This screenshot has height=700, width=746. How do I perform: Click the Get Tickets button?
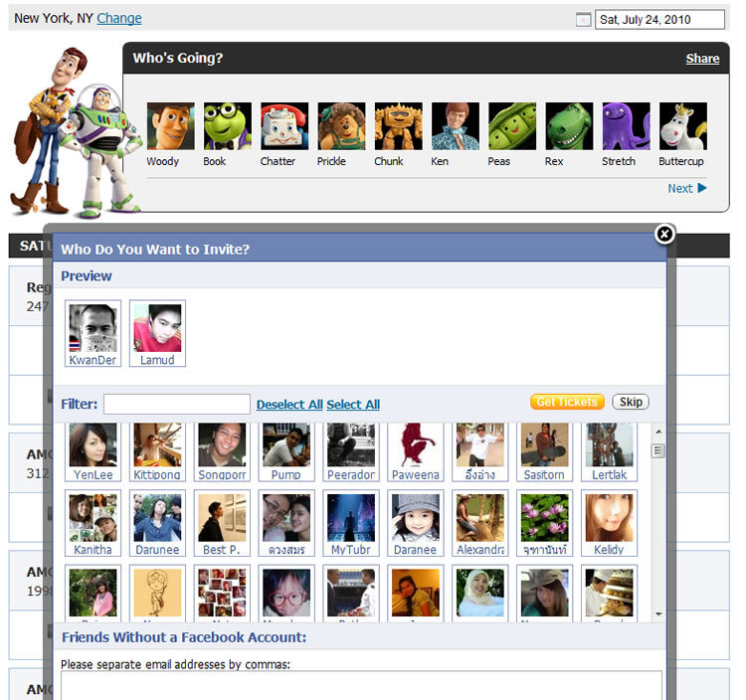pos(567,402)
